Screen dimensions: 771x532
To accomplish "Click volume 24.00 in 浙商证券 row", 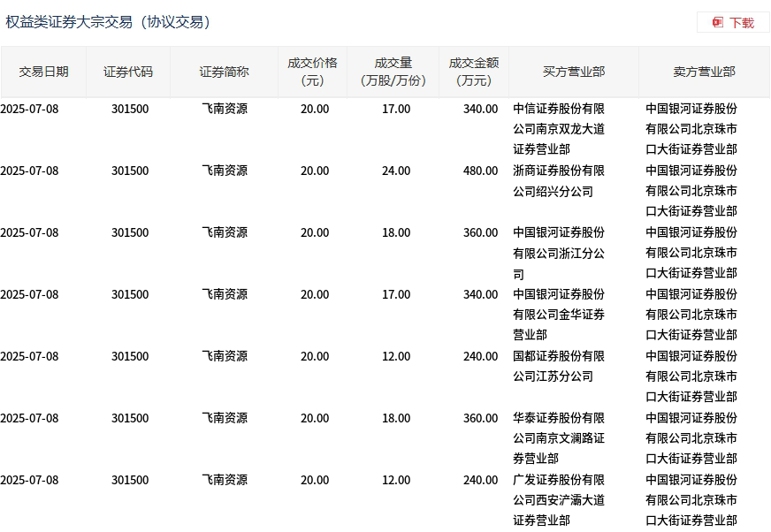I will point(396,171).
